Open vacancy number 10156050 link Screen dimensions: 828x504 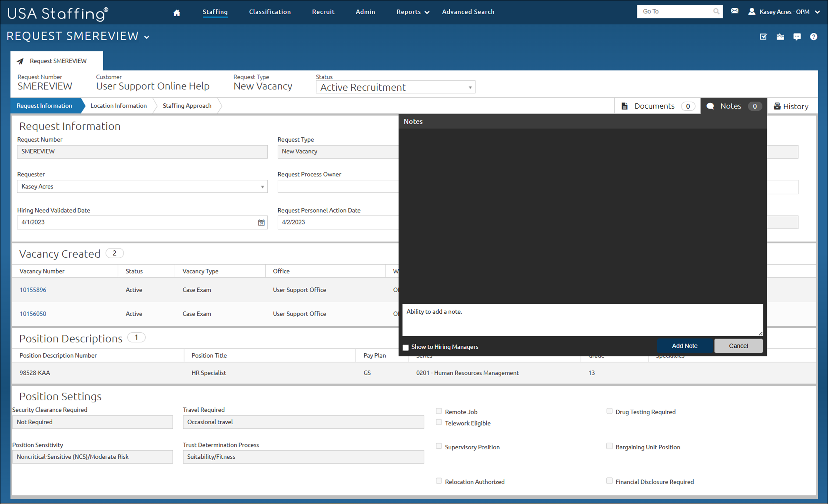(33, 314)
